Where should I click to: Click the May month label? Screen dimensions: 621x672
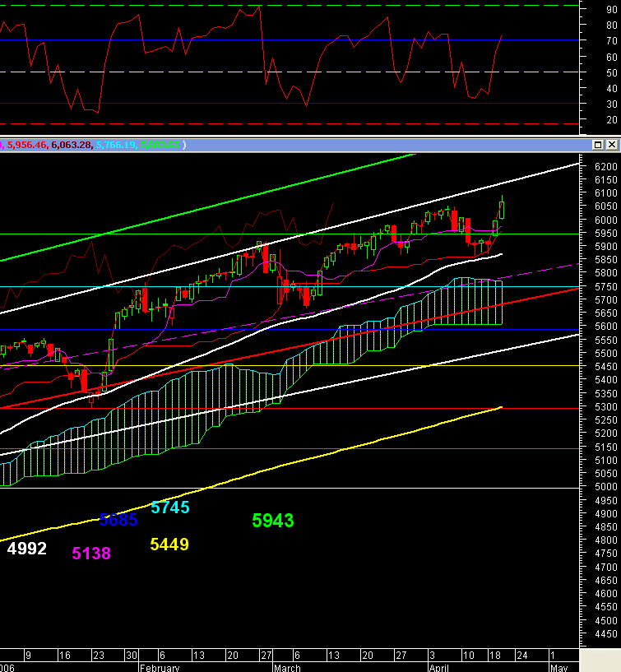[558, 668]
